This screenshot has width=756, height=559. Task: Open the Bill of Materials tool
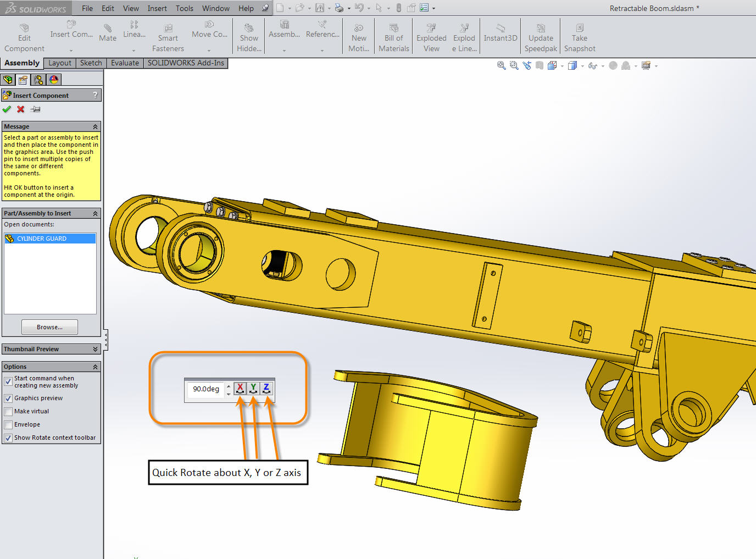tap(393, 35)
